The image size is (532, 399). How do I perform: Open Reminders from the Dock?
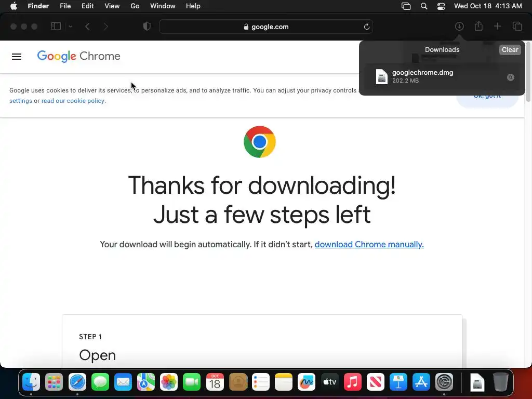coord(261,382)
